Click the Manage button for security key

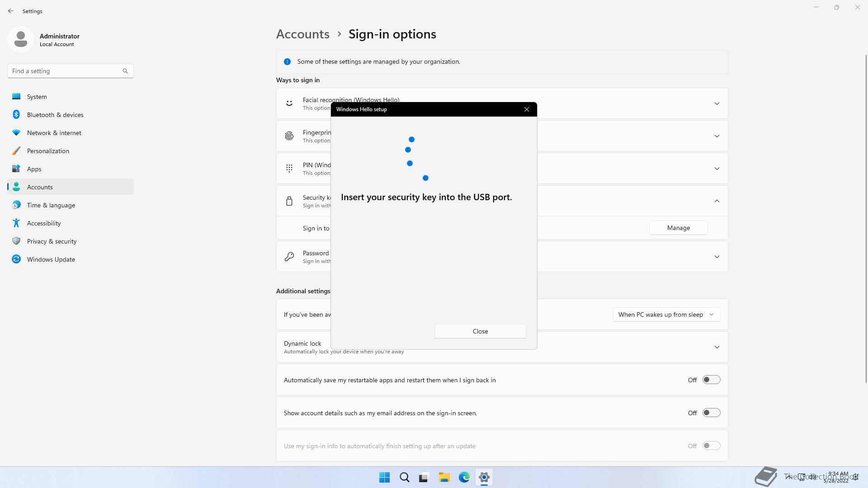click(x=678, y=228)
